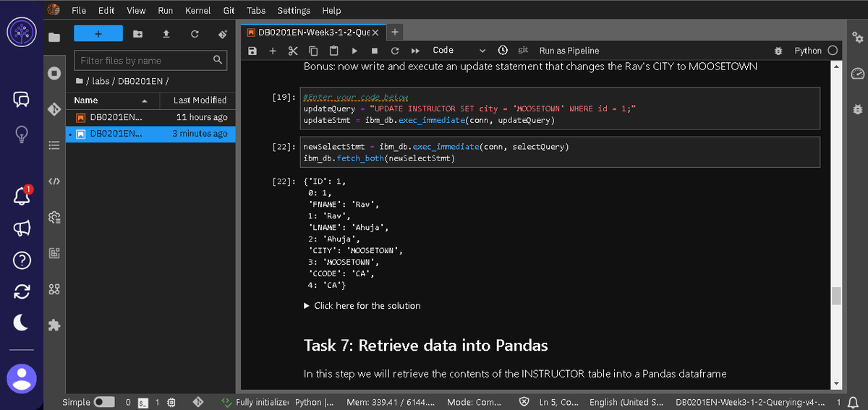Viewport: 868px width, 410px height.
Task: Open the Tabs menu
Action: pyautogui.click(x=256, y=11)
